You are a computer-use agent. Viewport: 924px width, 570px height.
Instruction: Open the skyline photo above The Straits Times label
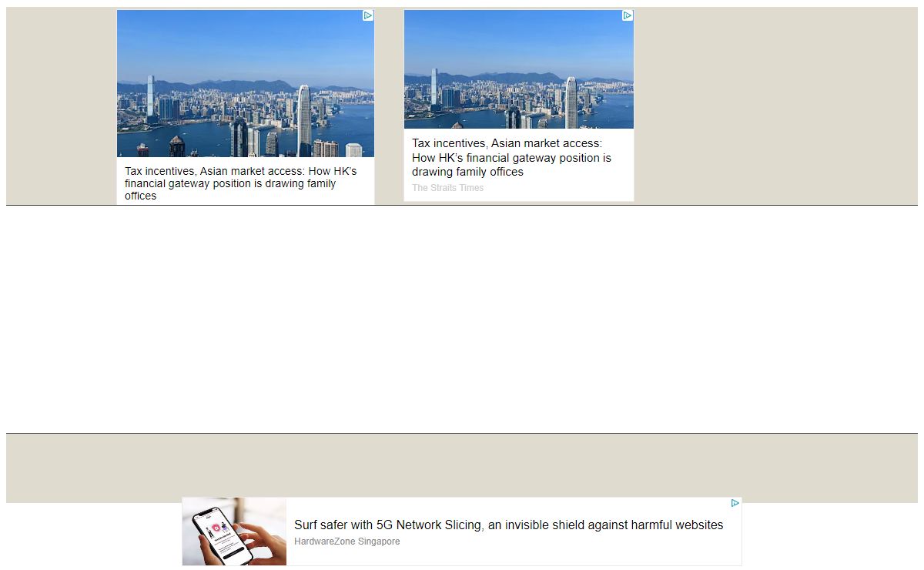tap(519, 69)
